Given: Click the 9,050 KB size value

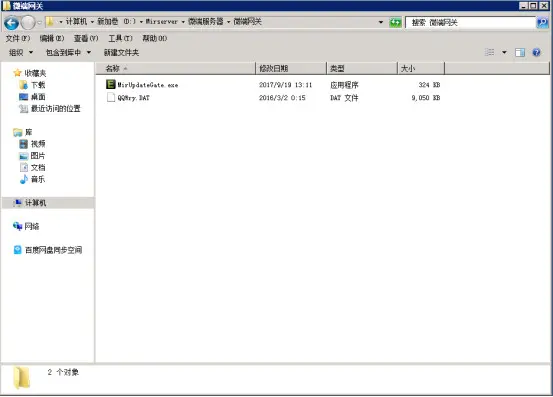Looking at the screenshot, I should click(x=426, y=98).
